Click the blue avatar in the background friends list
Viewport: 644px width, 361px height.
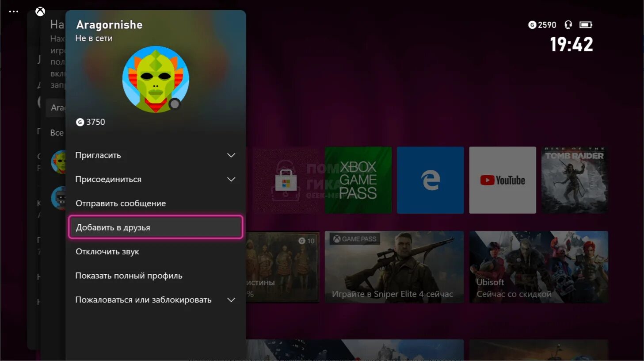pyautogui.click(x=58, y=198)
